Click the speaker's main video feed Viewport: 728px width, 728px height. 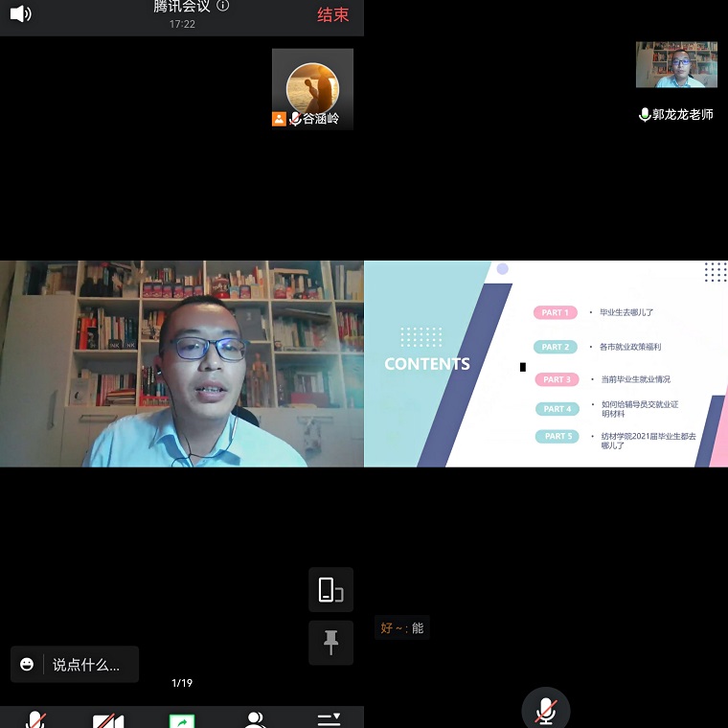[182, 364]
